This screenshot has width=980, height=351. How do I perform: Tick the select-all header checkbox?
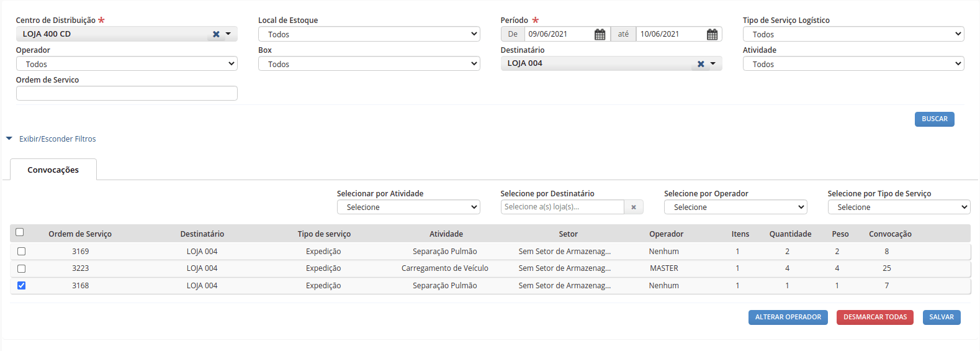(20, 232)
